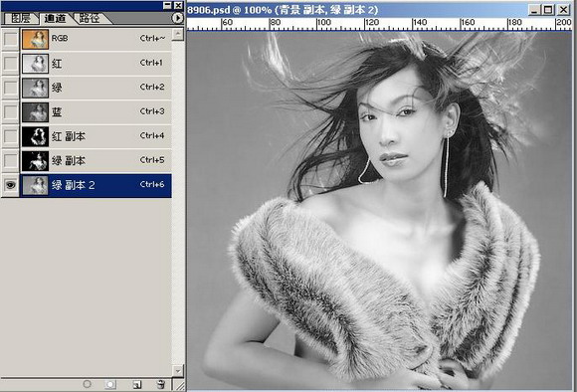Click the Ctrl+4 shortcut label
The image size is (577, 392).
(152, 136)
